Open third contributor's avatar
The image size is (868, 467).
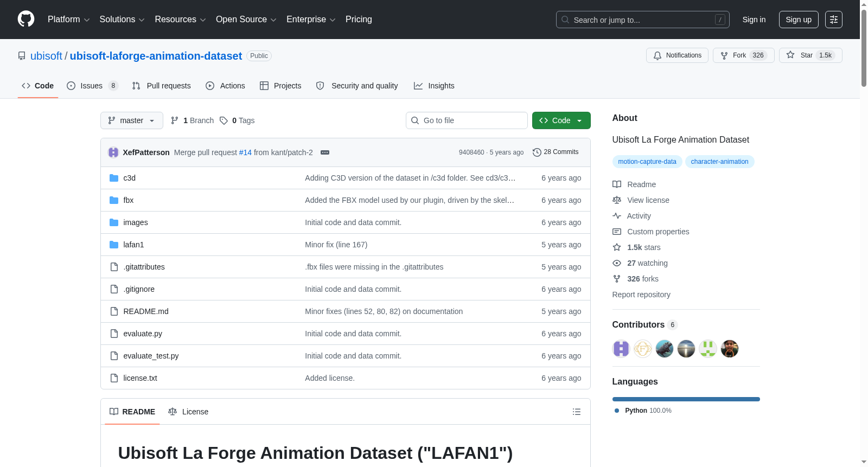(665, 349)
